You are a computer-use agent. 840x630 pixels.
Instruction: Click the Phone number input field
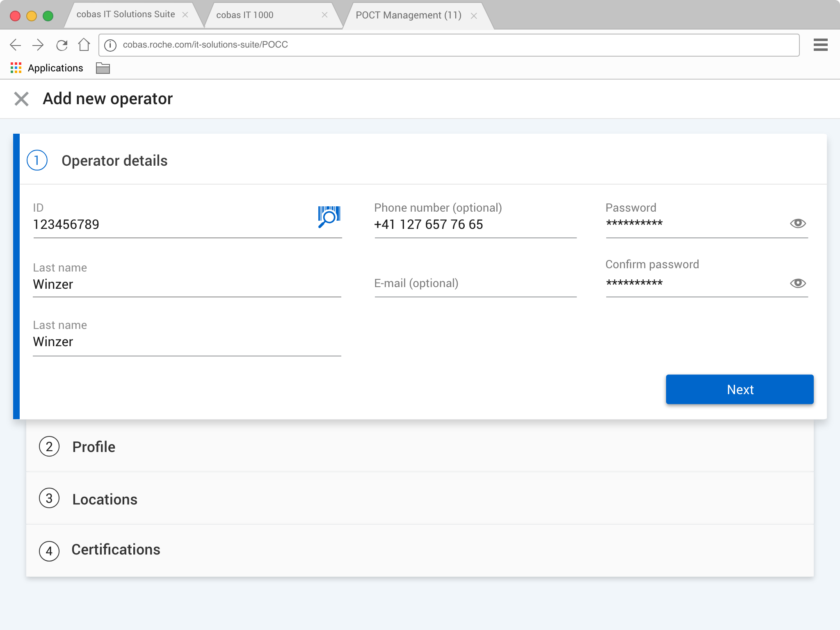click(x=475, y=225)
